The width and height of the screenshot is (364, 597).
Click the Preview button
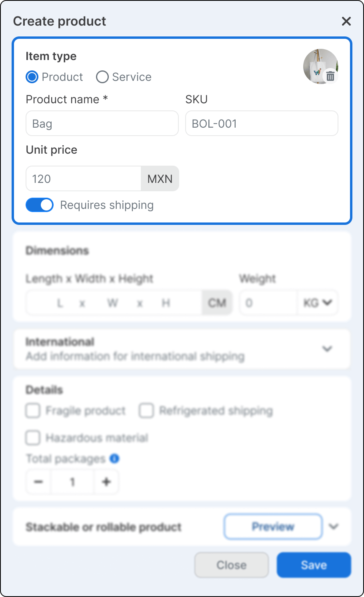coord(273,527)
